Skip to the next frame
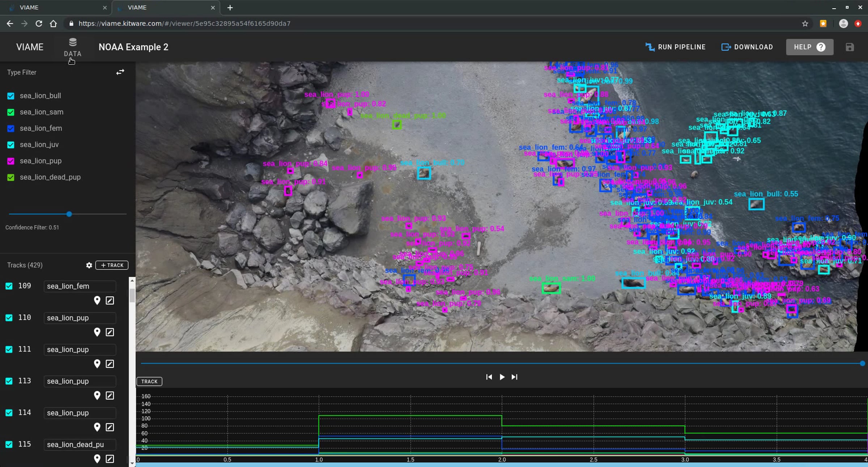This screenshot has height=467, width=868. 514,377
